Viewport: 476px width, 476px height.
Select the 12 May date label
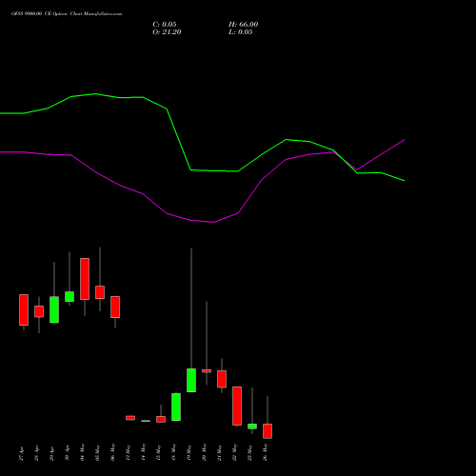click(129, 452)
